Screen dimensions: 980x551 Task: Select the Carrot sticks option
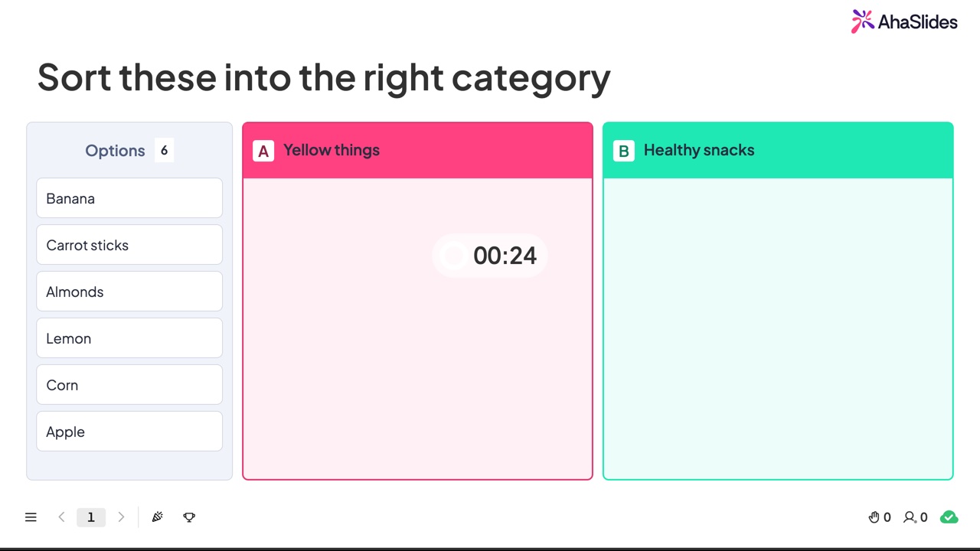pos(129,245)
